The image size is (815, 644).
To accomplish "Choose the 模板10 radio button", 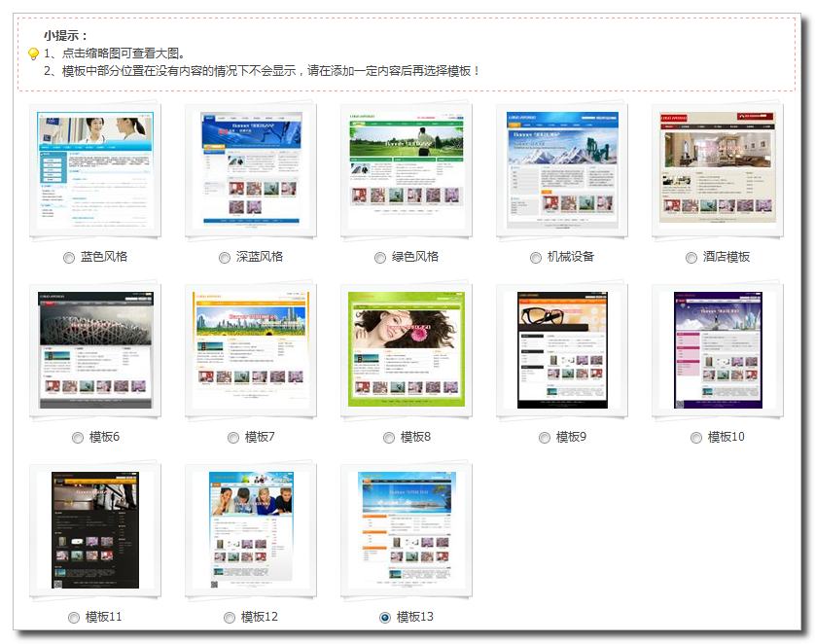I will [x=696, y=438].
